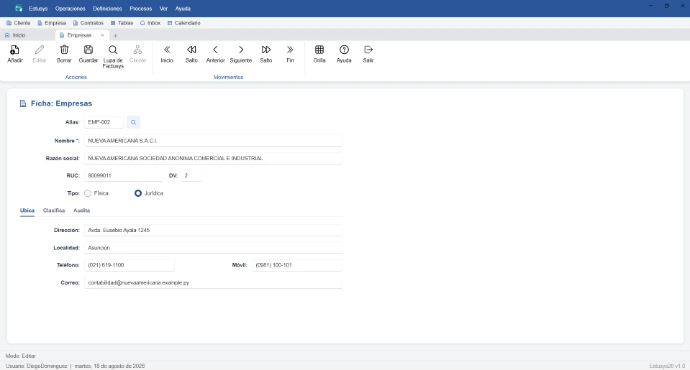Open the Operaciones menu

pos(70,8)
